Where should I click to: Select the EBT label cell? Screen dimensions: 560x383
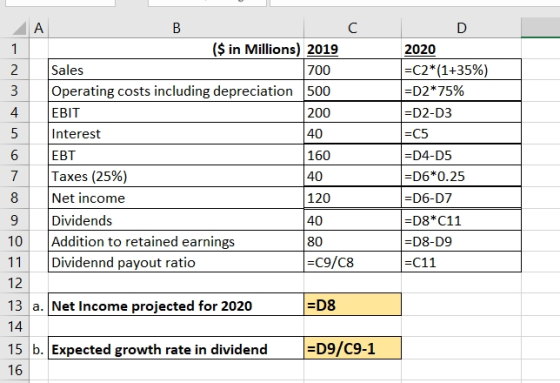[x=176, y=155]
